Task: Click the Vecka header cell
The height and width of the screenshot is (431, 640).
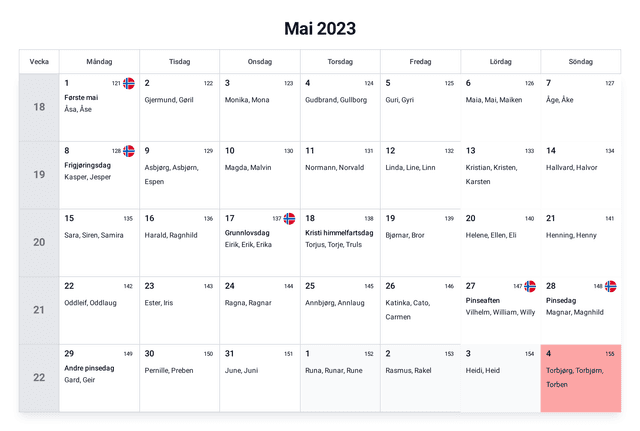Action: (39, 62)
